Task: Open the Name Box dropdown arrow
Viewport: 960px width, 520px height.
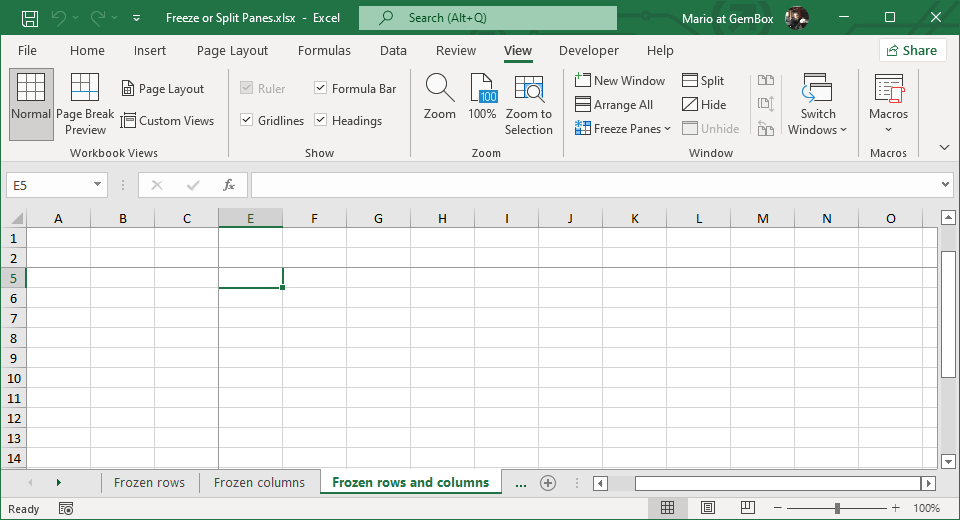Action: point(97,185)
